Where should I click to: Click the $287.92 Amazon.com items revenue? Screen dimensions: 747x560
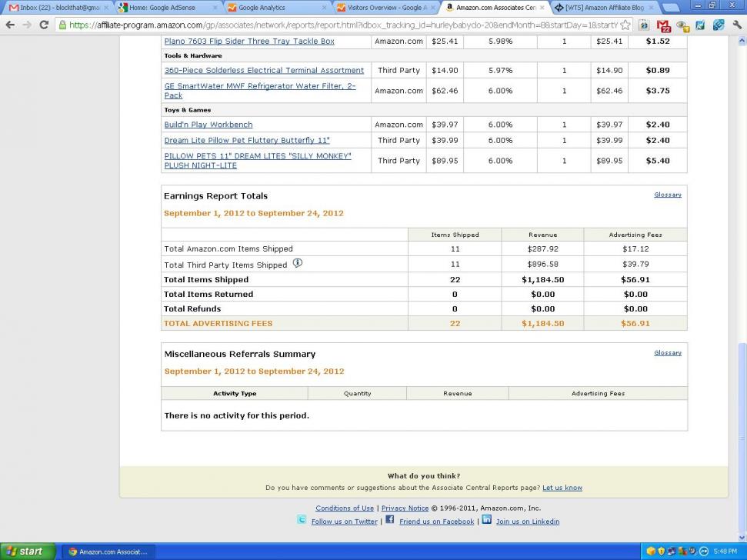(542, 249)
